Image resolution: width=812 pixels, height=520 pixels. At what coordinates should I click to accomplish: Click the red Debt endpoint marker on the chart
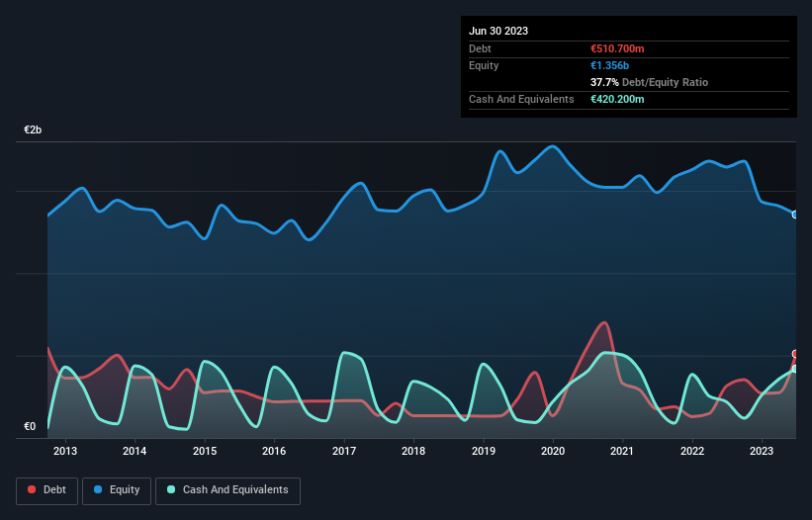pyautogui.click(x=795, y=354)
